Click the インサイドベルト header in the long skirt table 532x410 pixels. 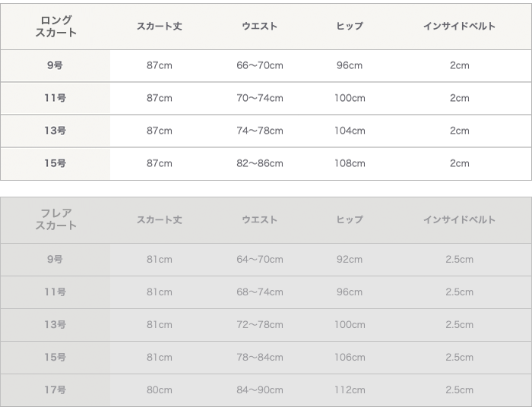[x=459, y=27]
